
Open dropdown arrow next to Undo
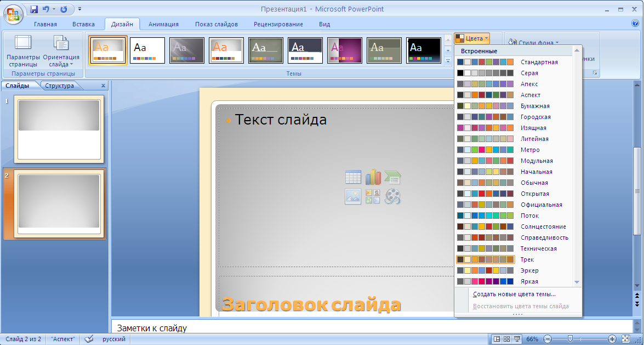pos(54,9)
